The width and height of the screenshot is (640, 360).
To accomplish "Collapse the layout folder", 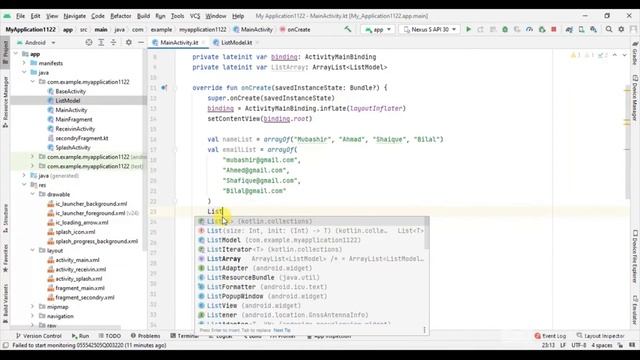I will click(x=33, y=251).
